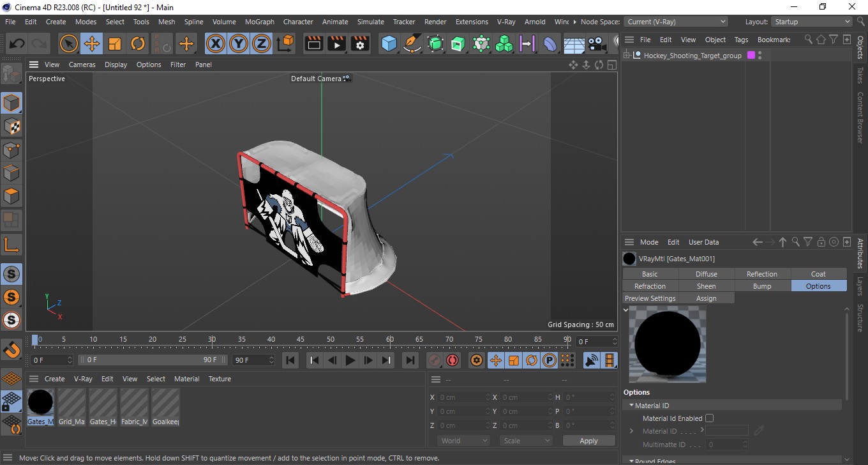Activate the Scale tool in top toolbar

(x=115, y=44)
